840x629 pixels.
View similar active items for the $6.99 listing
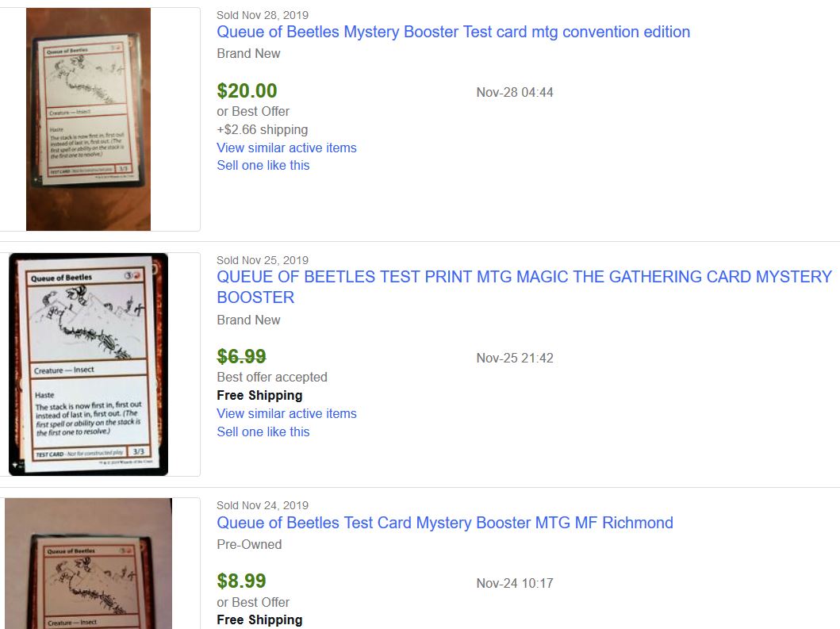286,413
